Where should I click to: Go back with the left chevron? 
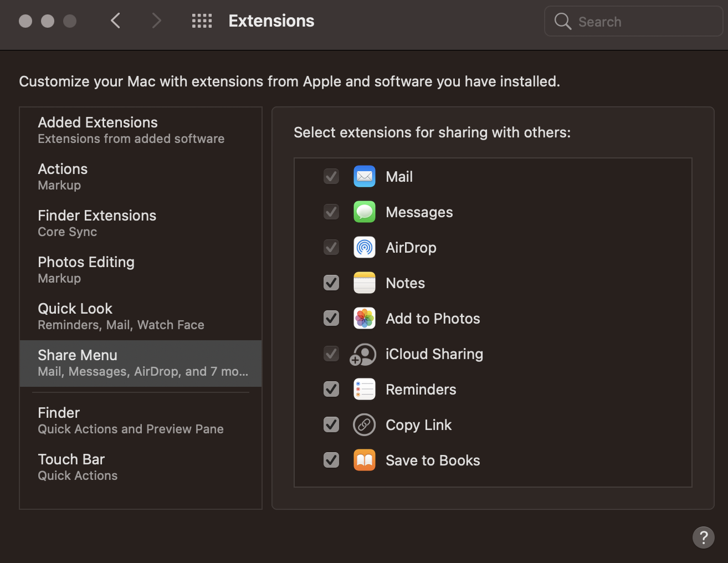click(115, 21)
